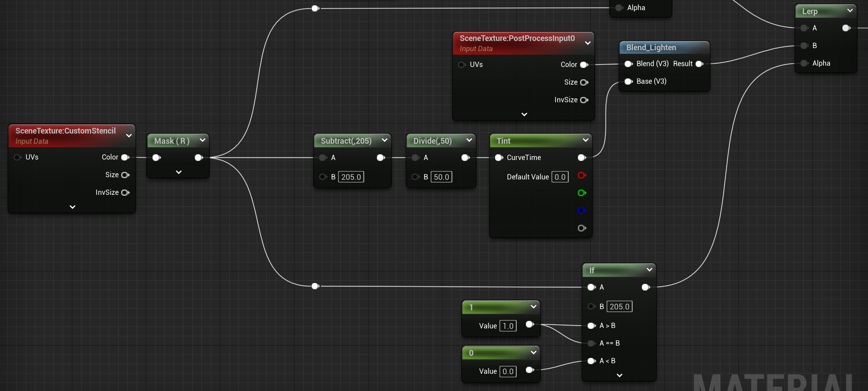Click the Tint Default Value field
Screen dimensions: 868x391
560,177
